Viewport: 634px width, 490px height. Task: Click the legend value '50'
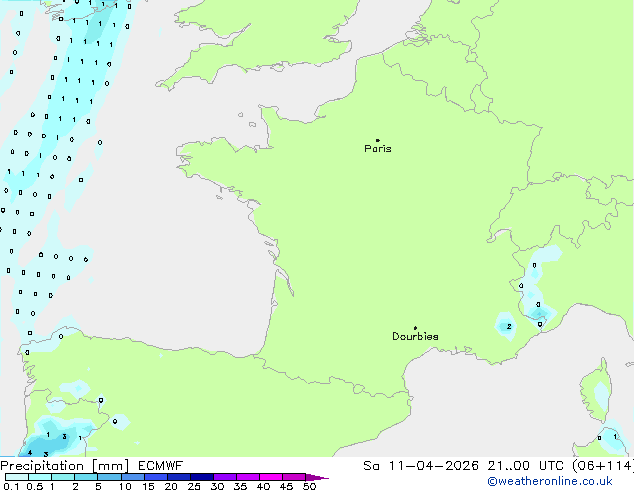310,486
